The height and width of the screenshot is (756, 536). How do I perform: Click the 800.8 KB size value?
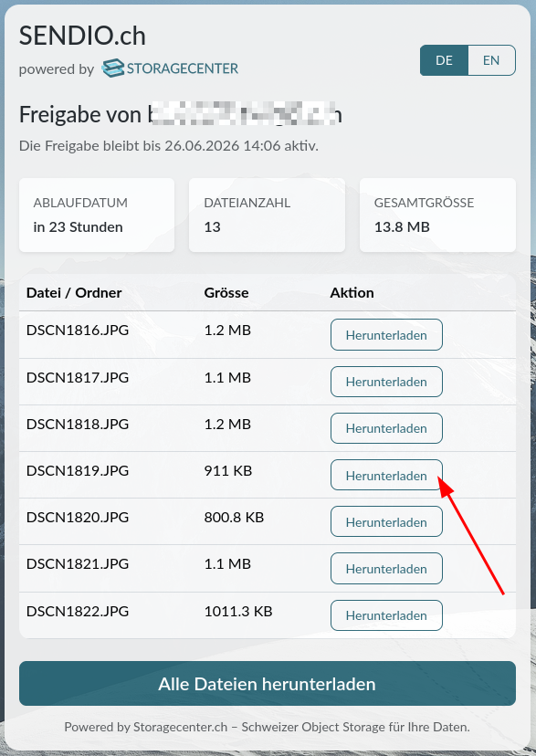tap(235, 518)
